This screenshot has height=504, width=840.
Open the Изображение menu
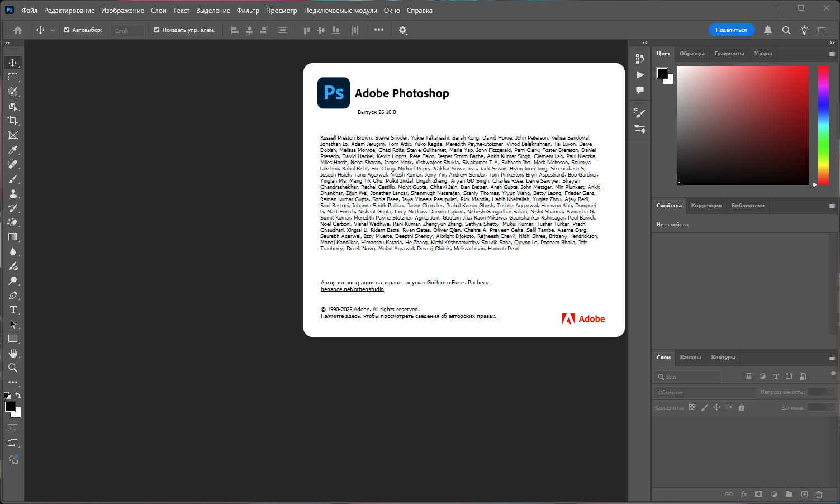tap(122, 11)
